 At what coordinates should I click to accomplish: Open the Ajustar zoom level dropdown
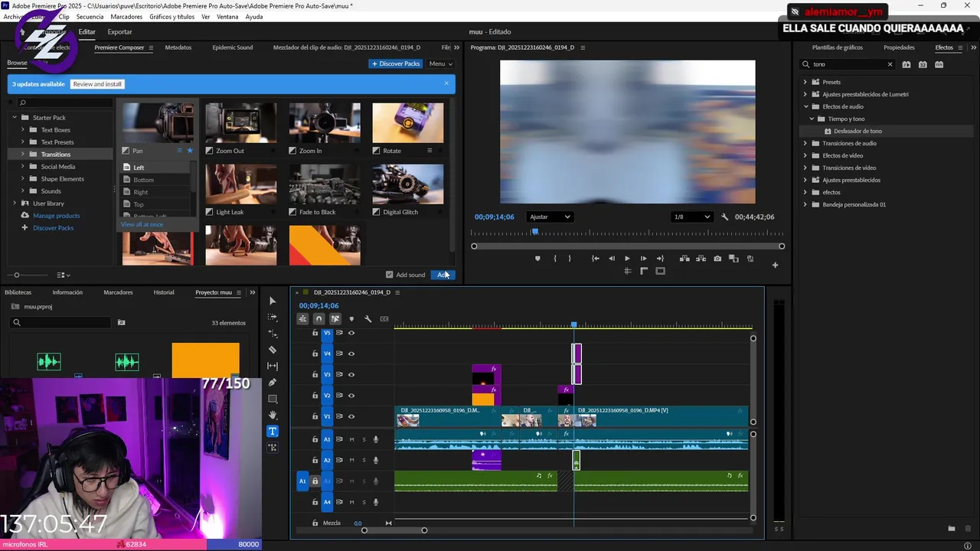[x=550, y=217]
